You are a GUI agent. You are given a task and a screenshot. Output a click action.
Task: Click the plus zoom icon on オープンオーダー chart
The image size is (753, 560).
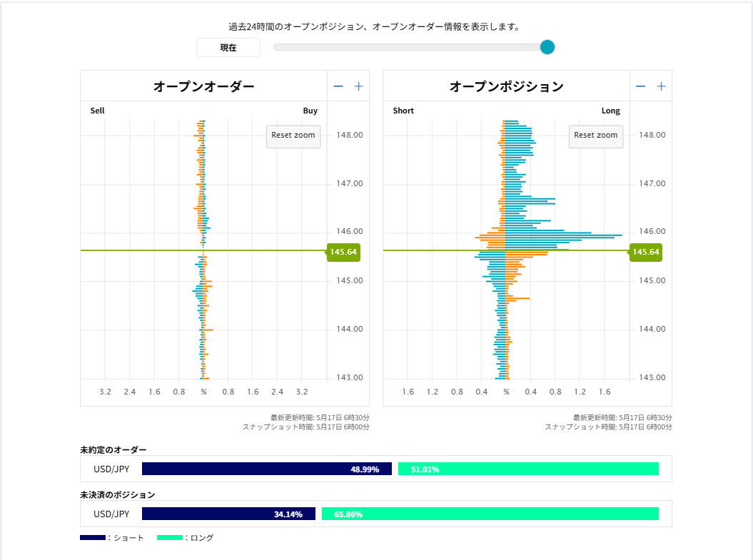click(359, 86)
